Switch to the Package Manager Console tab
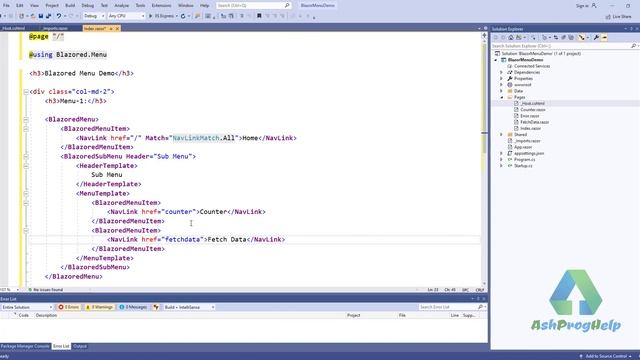This screenshot has height=360, width=640. (25, 346)
